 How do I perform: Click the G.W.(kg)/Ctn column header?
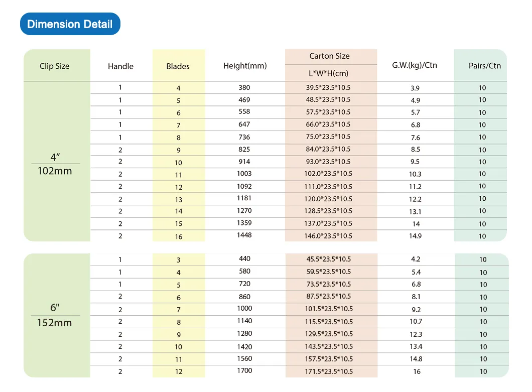[x=416, y=66]
